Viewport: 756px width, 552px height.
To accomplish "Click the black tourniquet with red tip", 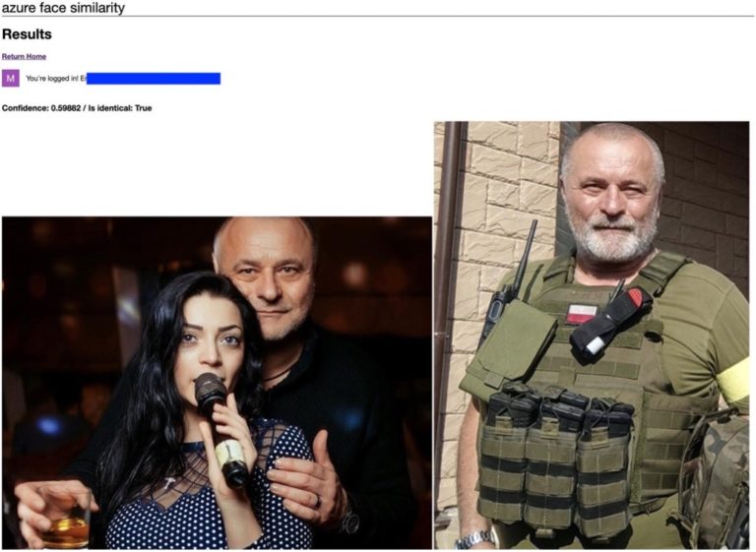I will pos(610,319).
